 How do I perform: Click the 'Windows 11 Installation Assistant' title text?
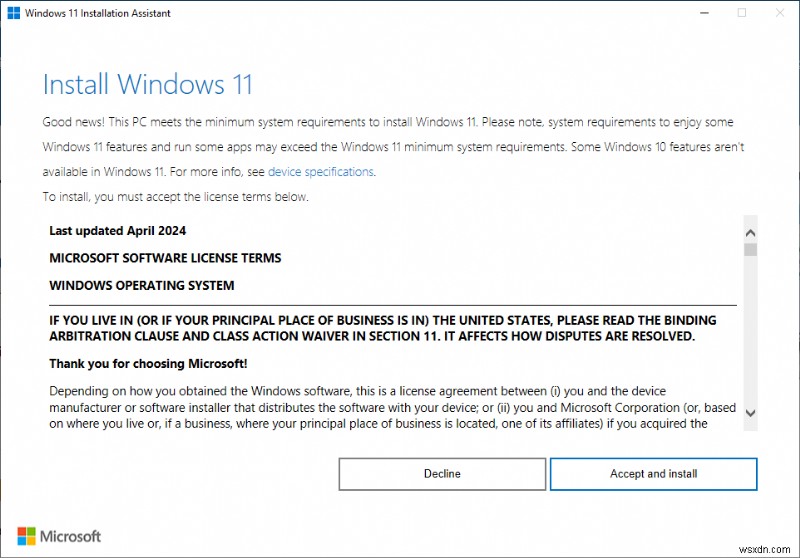[x=97, y=13]
